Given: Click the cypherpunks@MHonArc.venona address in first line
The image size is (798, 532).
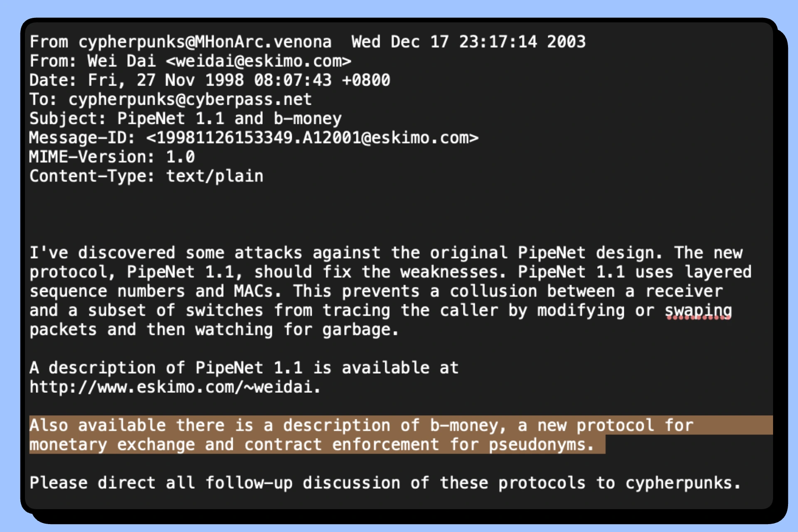Looking at the screenshot, I should coord(205,42).
